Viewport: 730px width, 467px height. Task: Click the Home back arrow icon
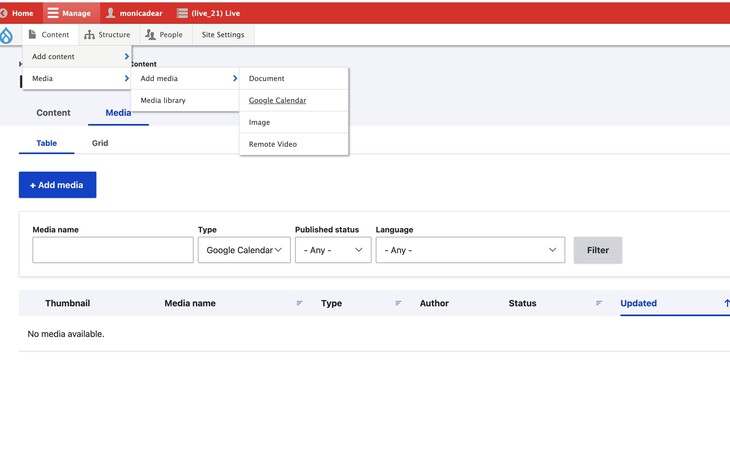coord(4,13)
